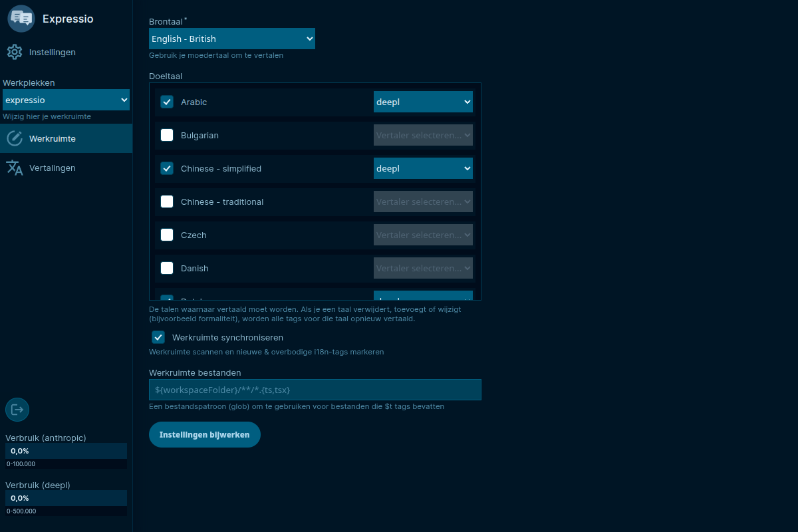The height and width of the screenshot is (532, 798).
Task: Click the Werkplekken label
Action: [x=29, y=82]
